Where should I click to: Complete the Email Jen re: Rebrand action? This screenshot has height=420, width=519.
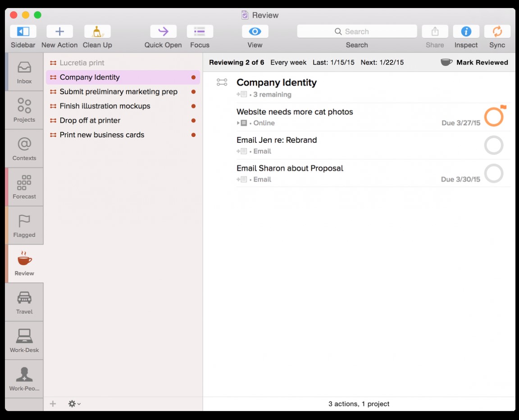coord(494,145)
